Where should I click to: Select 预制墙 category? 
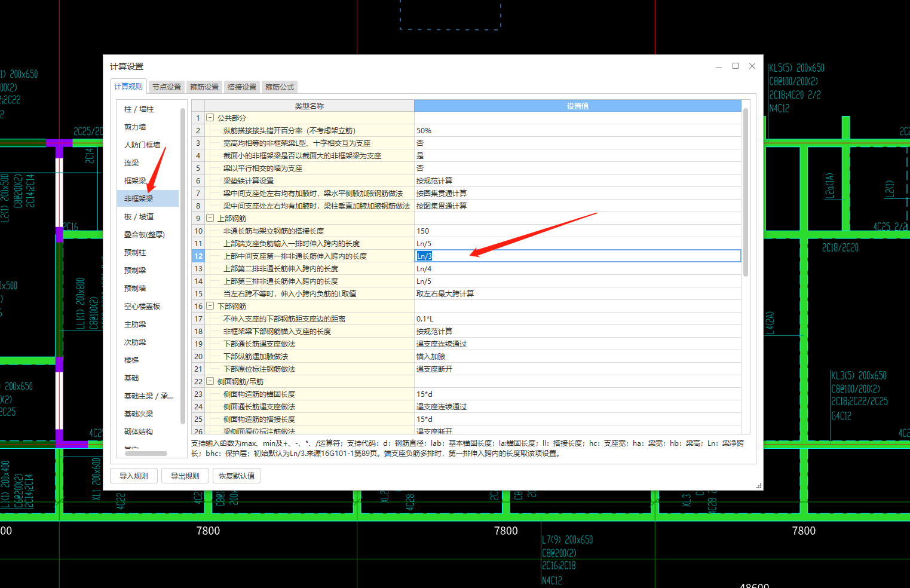click(148, 289)
